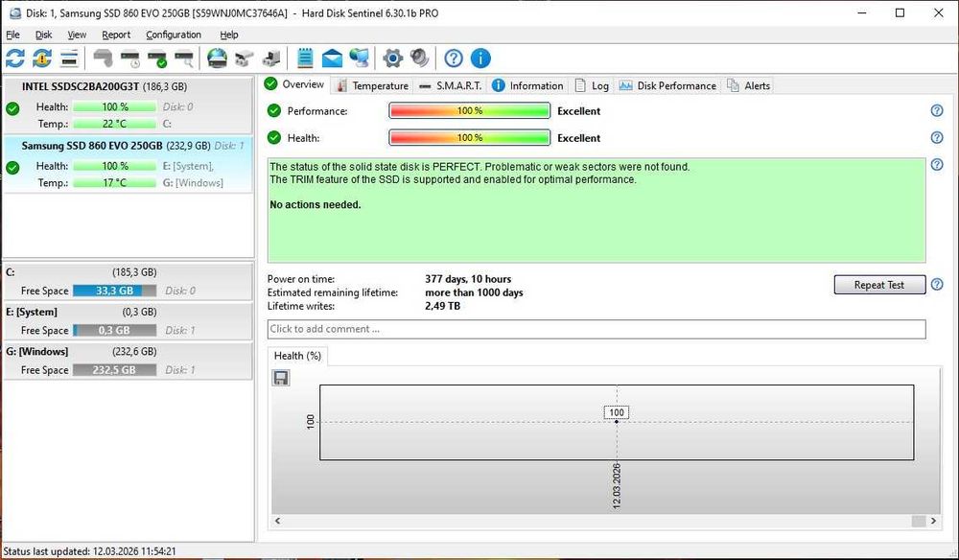The image size is (959, 560).
Task: Click the blue envelope email icon
Action: click(332, 58)
